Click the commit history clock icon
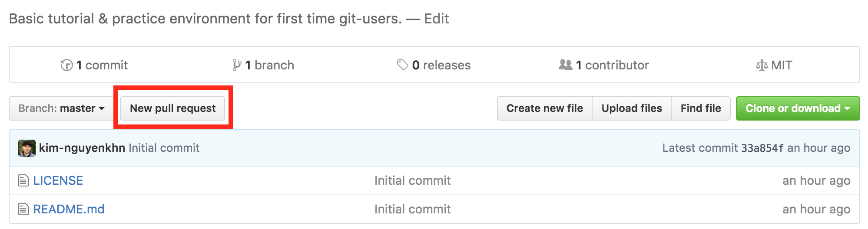868x229 pixels. pyautogui.click(x=66, y=65)
